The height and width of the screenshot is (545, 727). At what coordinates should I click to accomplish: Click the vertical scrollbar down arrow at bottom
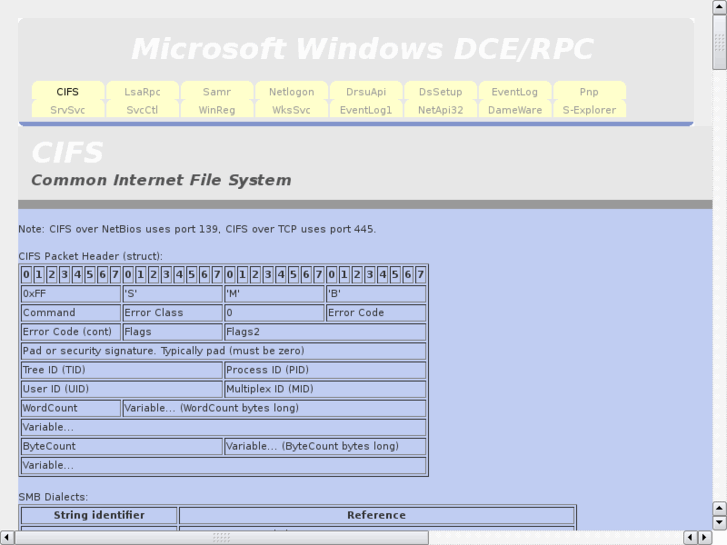point(720,523)
